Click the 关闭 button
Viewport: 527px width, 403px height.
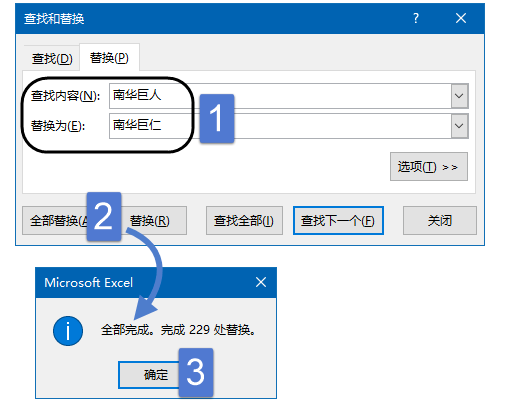point(440,220)
